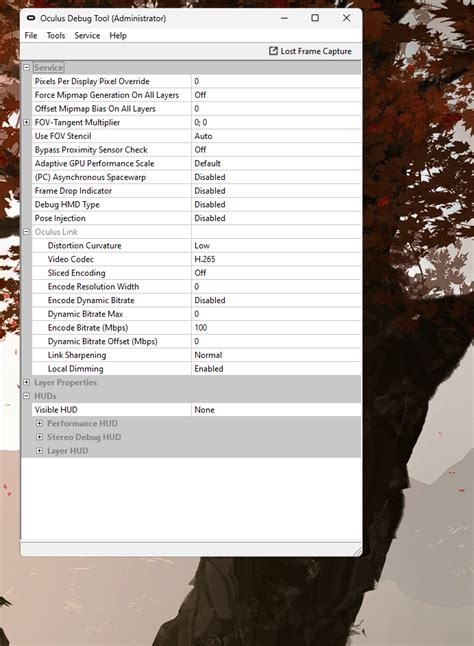Select the Frame Drop Indicator label
The image size is (474, 646).
(x=73, y=191)
